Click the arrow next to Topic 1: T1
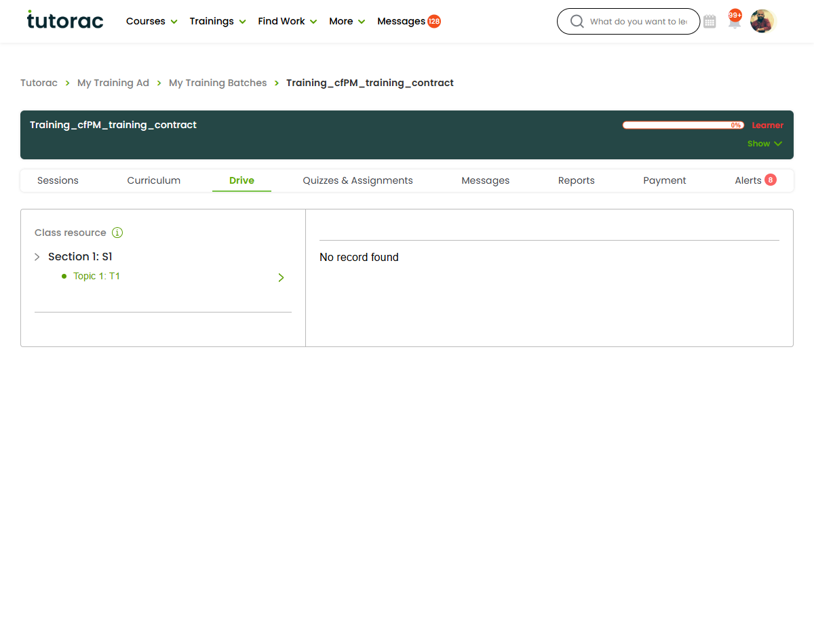Screen dimensions: 814x644 (x=281, y=277)
